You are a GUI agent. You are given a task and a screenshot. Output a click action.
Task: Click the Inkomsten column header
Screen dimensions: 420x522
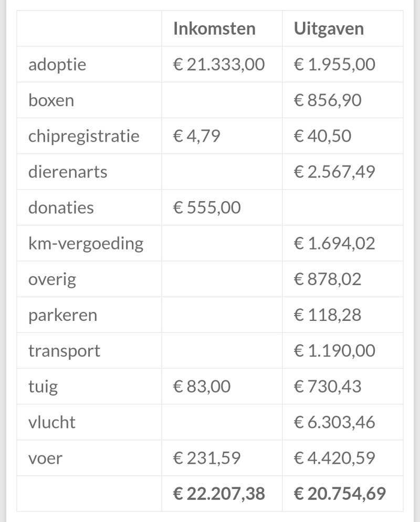214,28
